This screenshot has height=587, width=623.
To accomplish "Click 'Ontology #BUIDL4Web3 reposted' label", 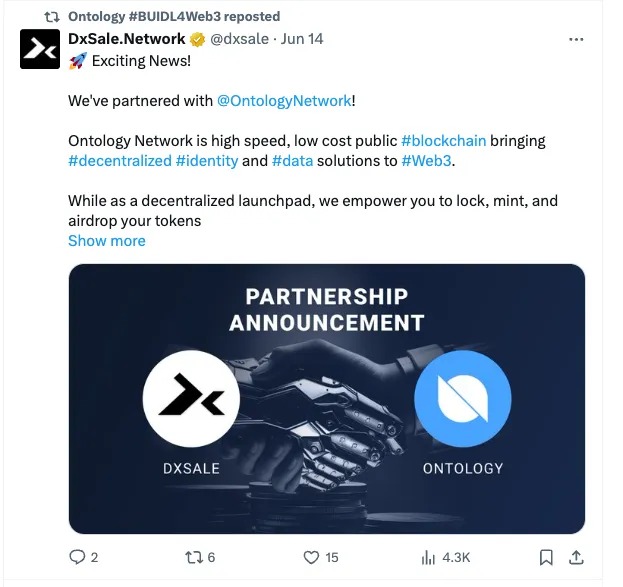I will 174,16.
